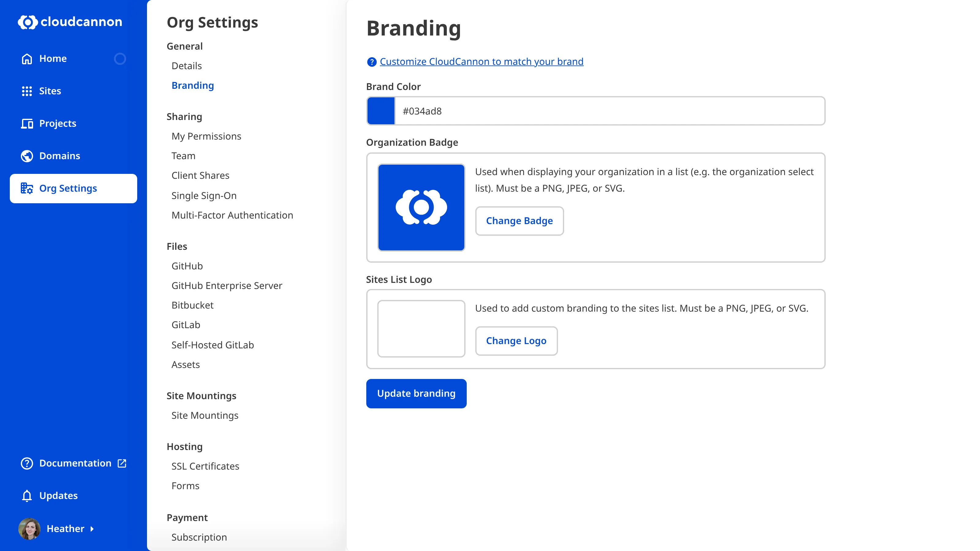Click the Brand Color field label
The image size is (980, 551).
[393, 87]
